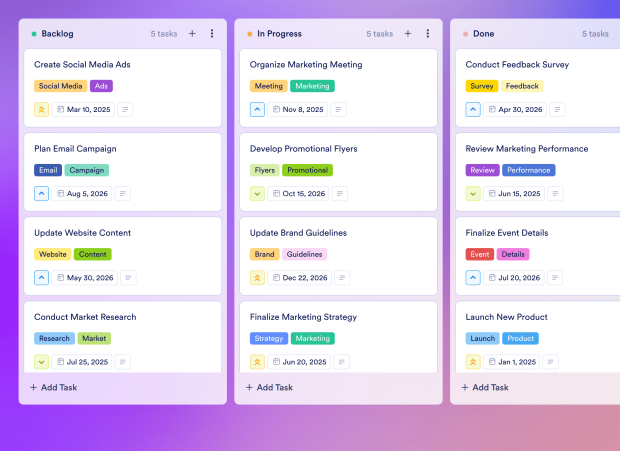Open the Backlog column three-dot menu
620x451 pixels.
tap(212, 34)
